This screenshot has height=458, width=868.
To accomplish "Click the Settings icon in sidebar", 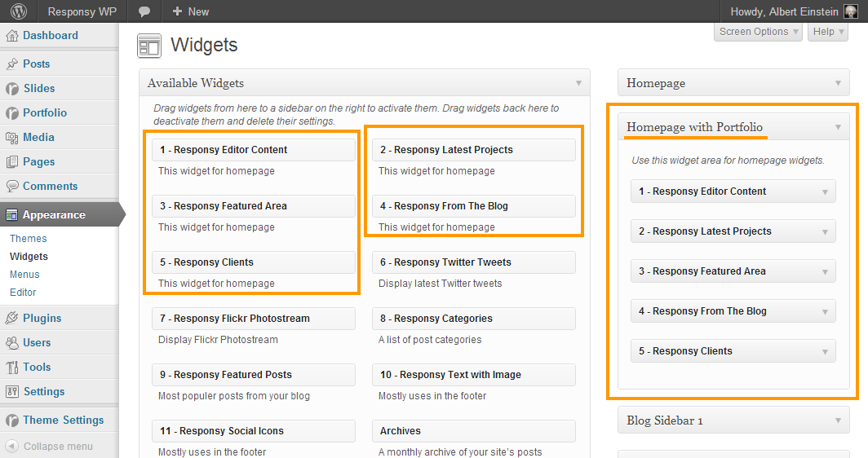I will pos(11,392).
